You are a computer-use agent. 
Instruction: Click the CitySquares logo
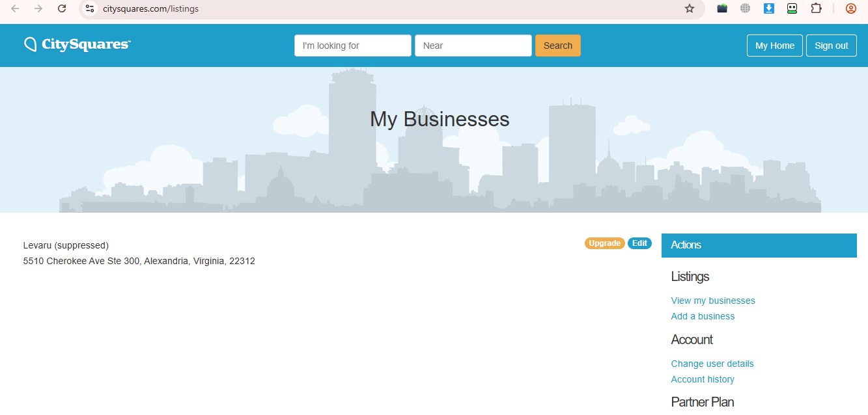click(77, 44)
